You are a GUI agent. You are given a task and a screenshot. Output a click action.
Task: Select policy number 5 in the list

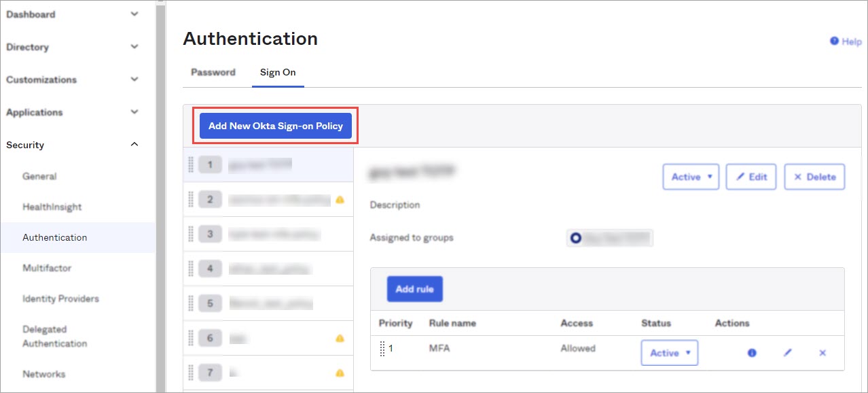click(x=268, y=303)
